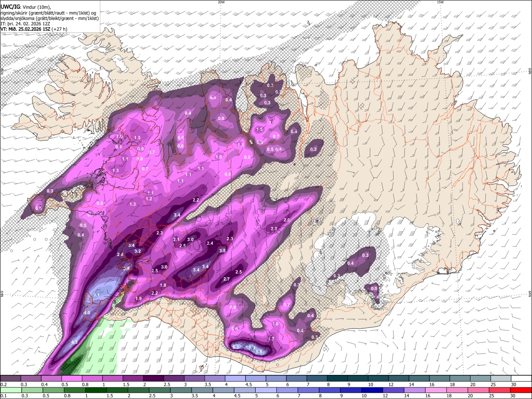The height and width of the screenshot is (399, 532).
Task: Click the 4.3 value in southwest band
Action: [x=75, y=342]
